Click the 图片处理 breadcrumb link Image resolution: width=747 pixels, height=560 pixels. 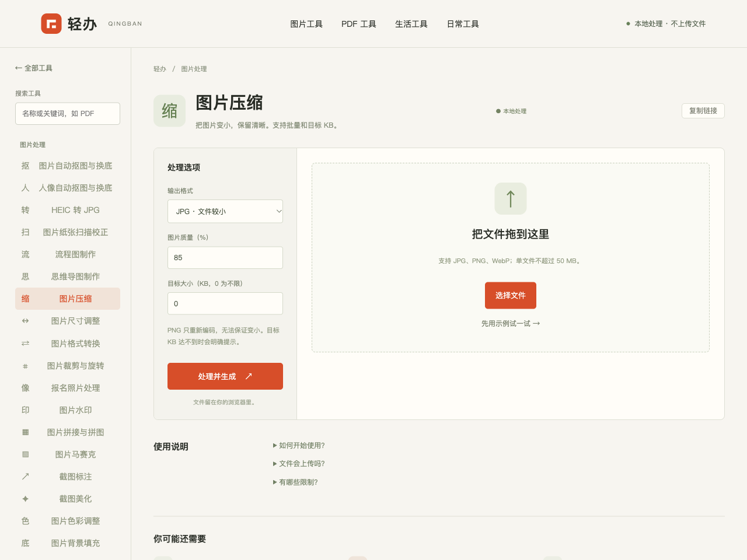tap(194, 69)
